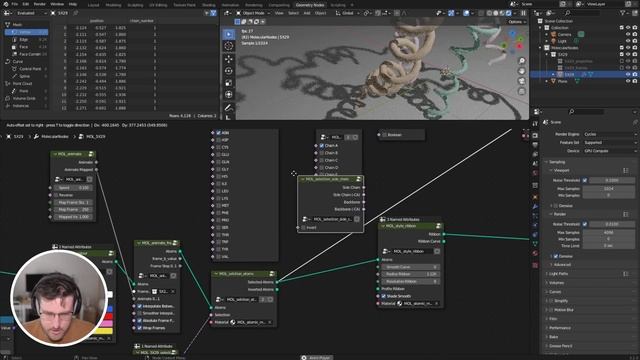Choose the Move tool in viewport toolbar
The height and width of the screenshot is (360, 640).
tap(229, 59)
